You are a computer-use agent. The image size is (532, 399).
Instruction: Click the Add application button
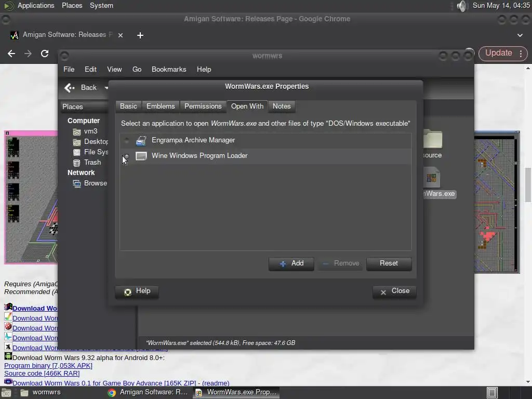pyautogui.click(x=291, y=263)
